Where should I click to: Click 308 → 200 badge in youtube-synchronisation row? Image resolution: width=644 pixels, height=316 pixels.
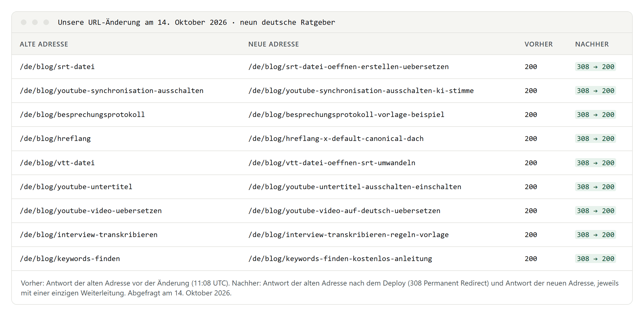[x=596, y=91]
